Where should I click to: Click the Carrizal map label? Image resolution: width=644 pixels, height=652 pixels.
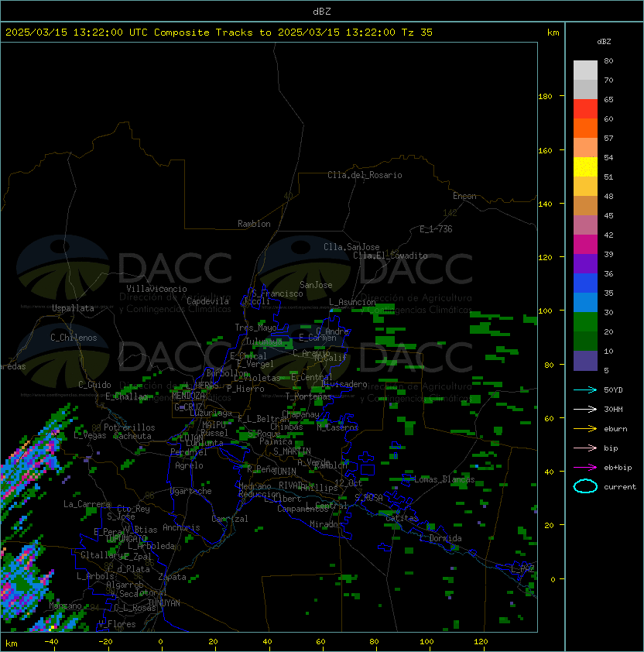[x=230, y=519]
